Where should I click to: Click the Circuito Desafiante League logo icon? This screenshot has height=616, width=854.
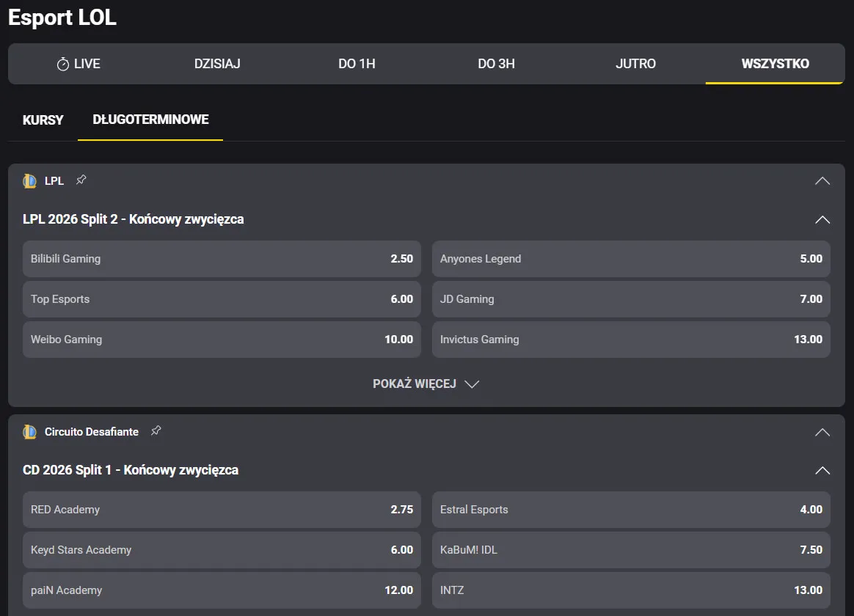pyautogui.click(x=30, y=432)
